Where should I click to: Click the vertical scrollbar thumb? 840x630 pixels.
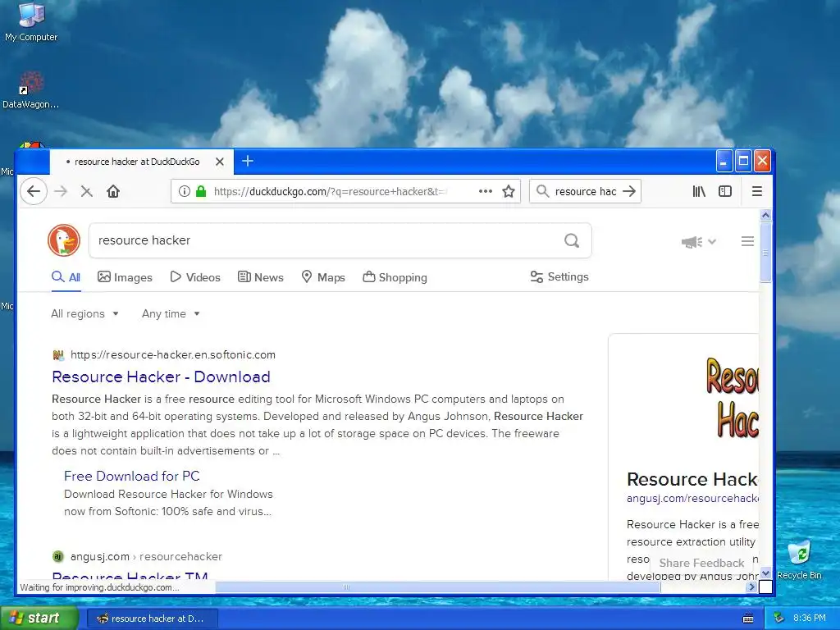[765, 253]
